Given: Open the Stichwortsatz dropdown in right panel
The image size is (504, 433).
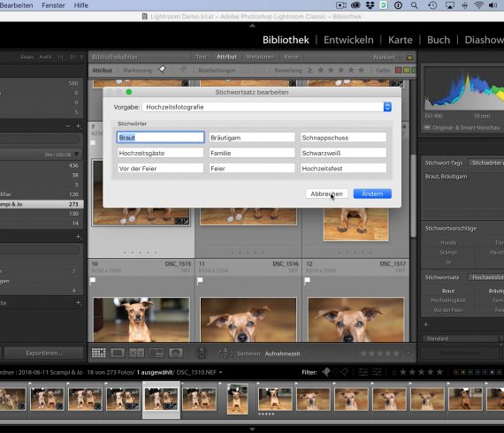Looking at the screenshot, I should pyautogui.click(x=486, y=277).
